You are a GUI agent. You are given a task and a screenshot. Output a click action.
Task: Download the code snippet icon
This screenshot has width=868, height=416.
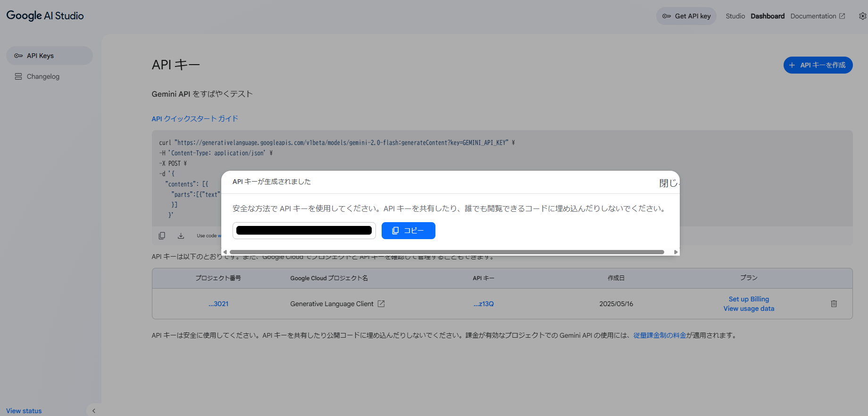click(181, 235)
